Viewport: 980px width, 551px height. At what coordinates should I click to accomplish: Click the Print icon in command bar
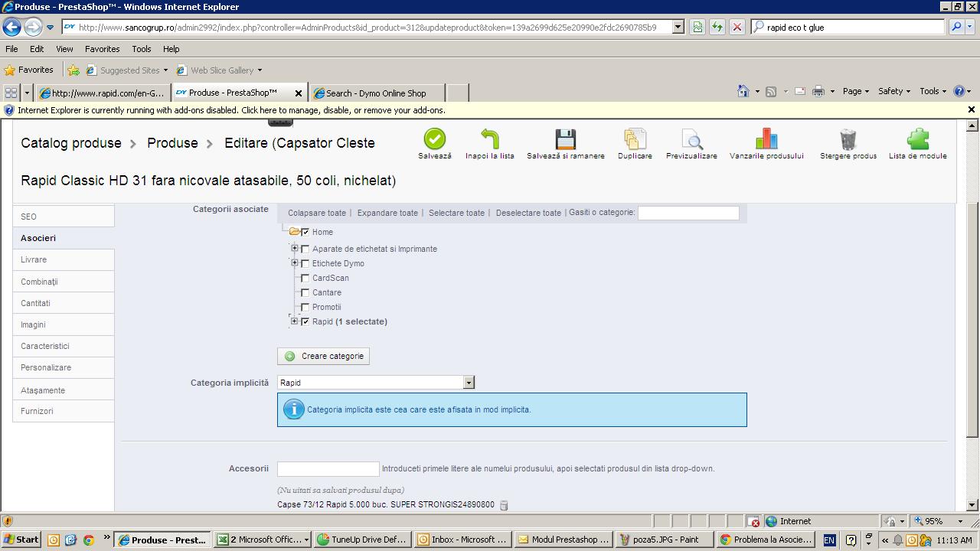[818, 91]
